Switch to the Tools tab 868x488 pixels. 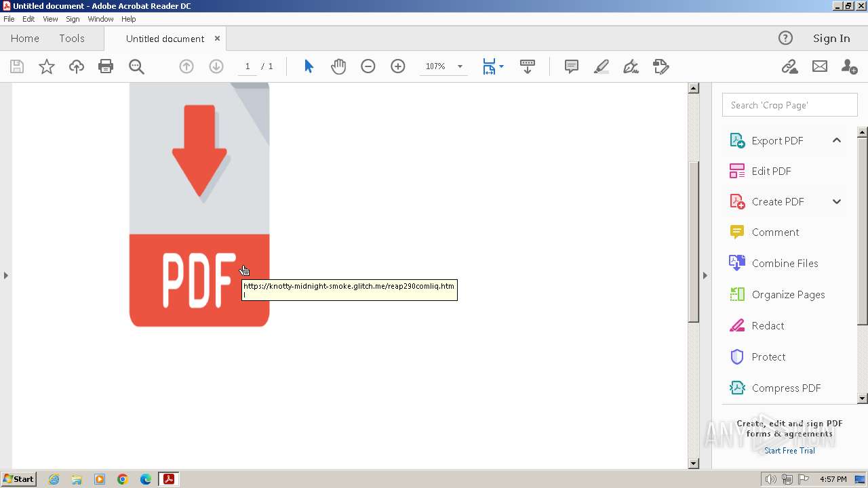[x=71, y=39]
